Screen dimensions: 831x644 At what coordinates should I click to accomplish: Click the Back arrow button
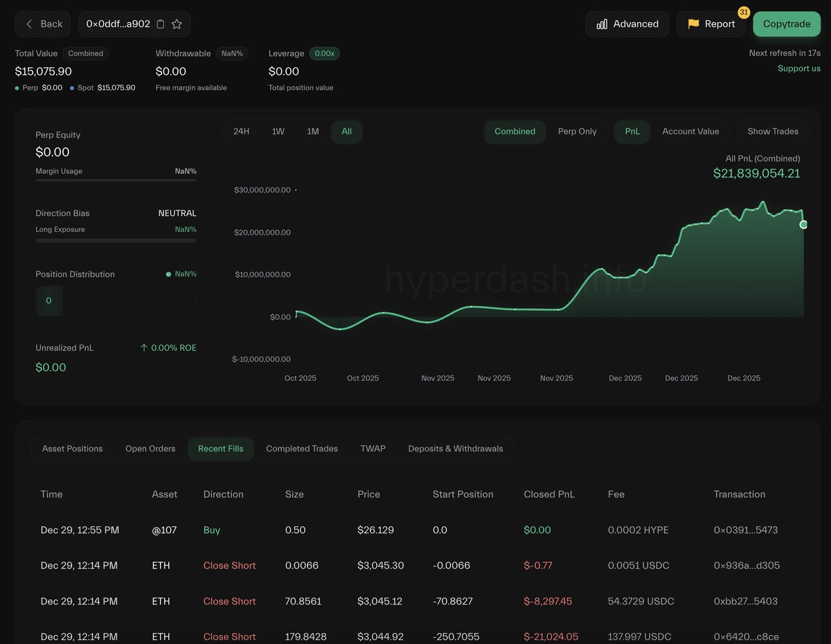(43, 24)
